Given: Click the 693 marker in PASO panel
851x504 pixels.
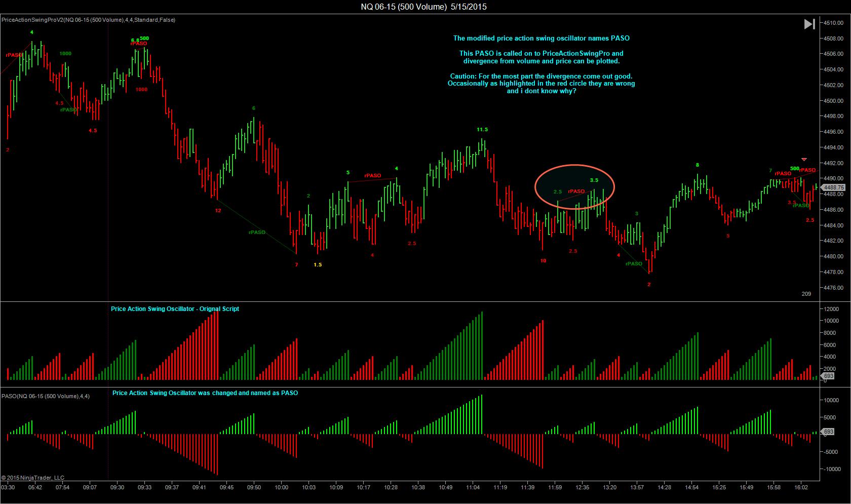Looking at the screenshot, I should (x=828, y=432).
